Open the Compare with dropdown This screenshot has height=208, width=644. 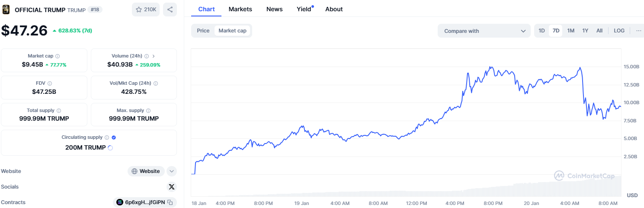tap(484, 31)
